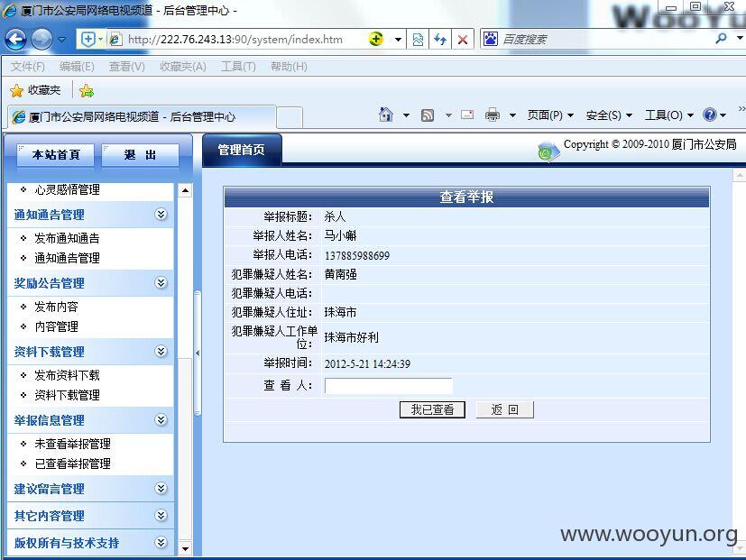The image size is (746, 560).
Task: Click the red X stop loading icon
Action: click(x=463, y=40)
